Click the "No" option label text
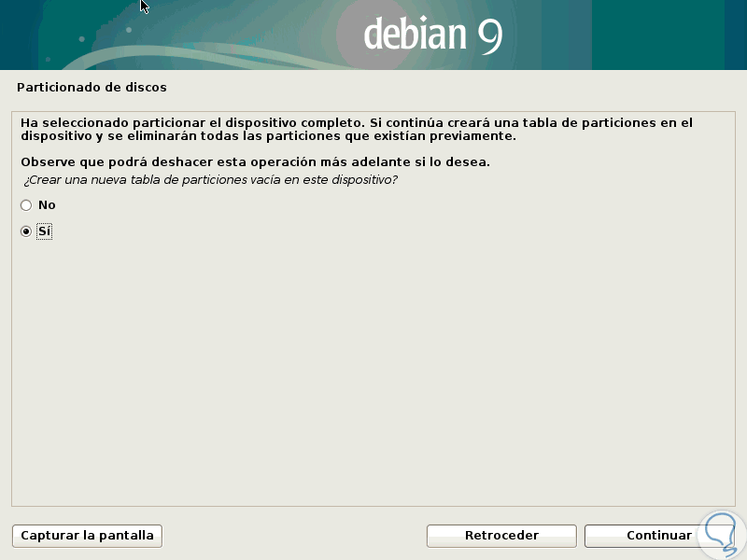The image size is (747, 560). pyautogui.click(x=47, y=205)
